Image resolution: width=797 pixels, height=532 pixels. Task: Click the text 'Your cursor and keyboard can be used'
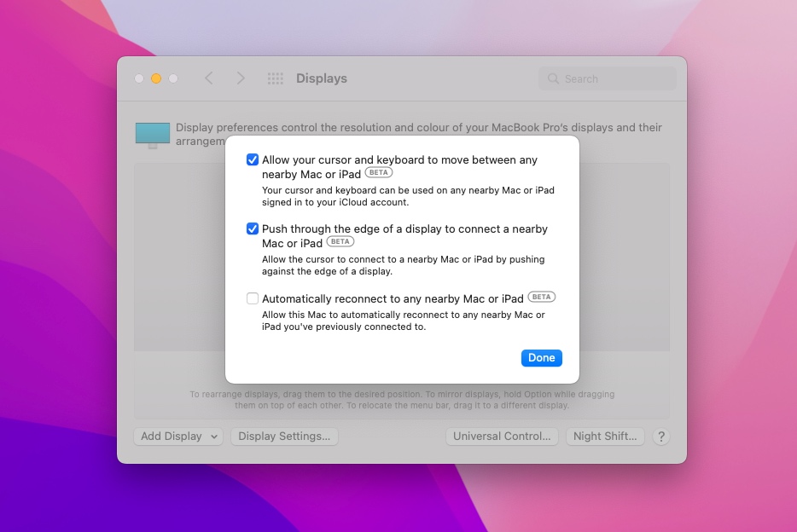[x=408, y=196]
